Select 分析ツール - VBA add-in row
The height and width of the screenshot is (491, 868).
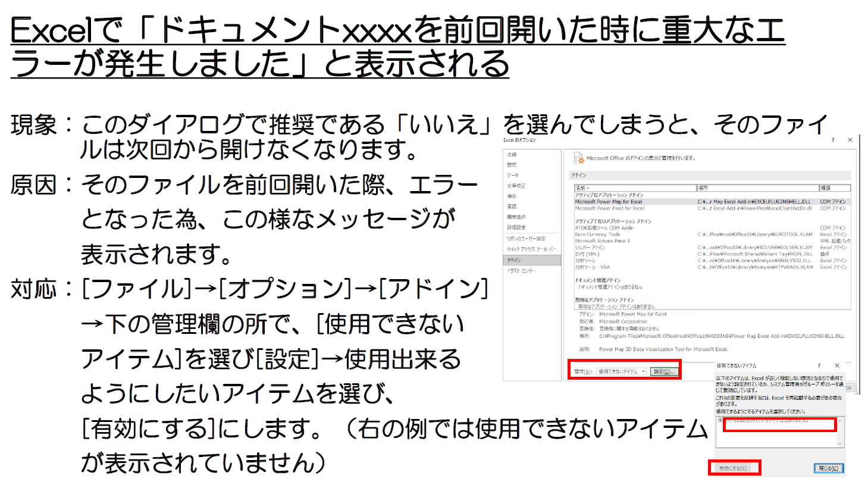(712, 267)
